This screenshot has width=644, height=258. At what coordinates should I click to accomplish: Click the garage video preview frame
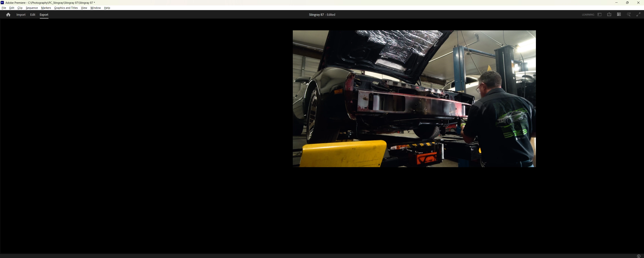pyautogui.click(x=414, y=99)
